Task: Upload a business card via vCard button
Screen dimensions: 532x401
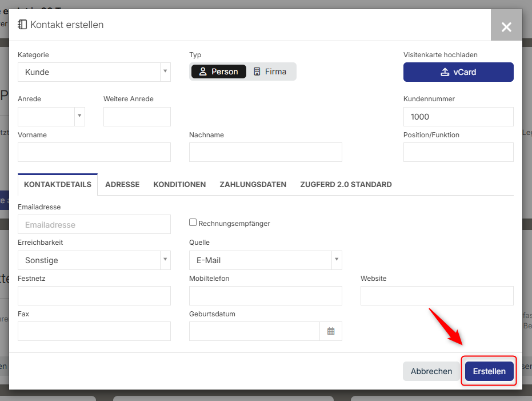Action: (x=458, y=72)
